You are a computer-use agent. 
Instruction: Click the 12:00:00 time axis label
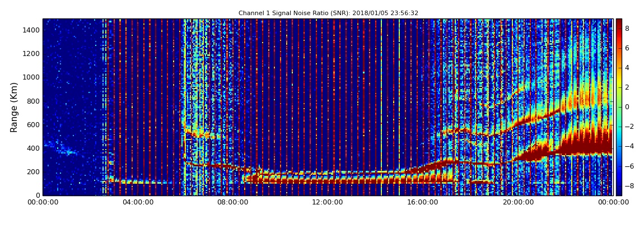tap(328, 202)
